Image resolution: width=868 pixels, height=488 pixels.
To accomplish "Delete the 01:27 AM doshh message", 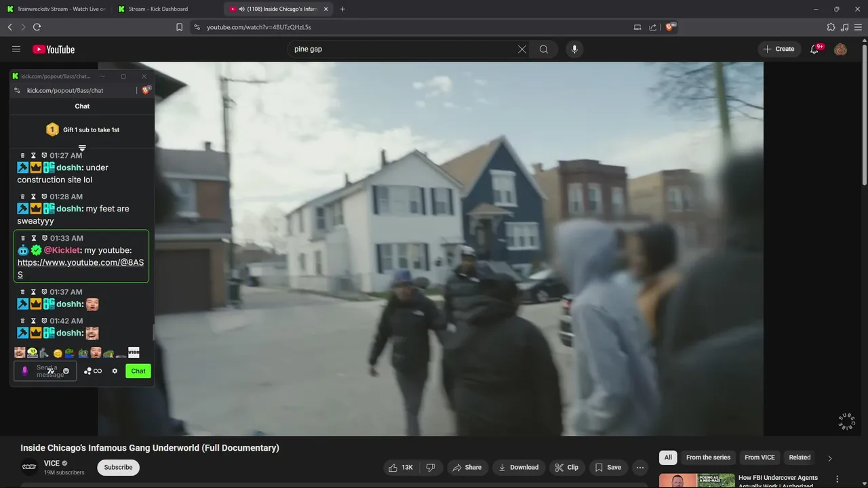I will (22, 156).
